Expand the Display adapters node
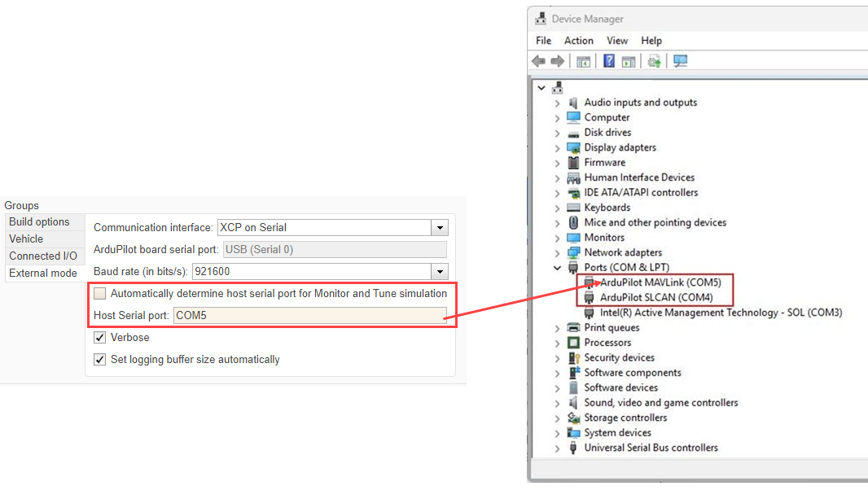The image size is (868, 499). pos(558,147)
